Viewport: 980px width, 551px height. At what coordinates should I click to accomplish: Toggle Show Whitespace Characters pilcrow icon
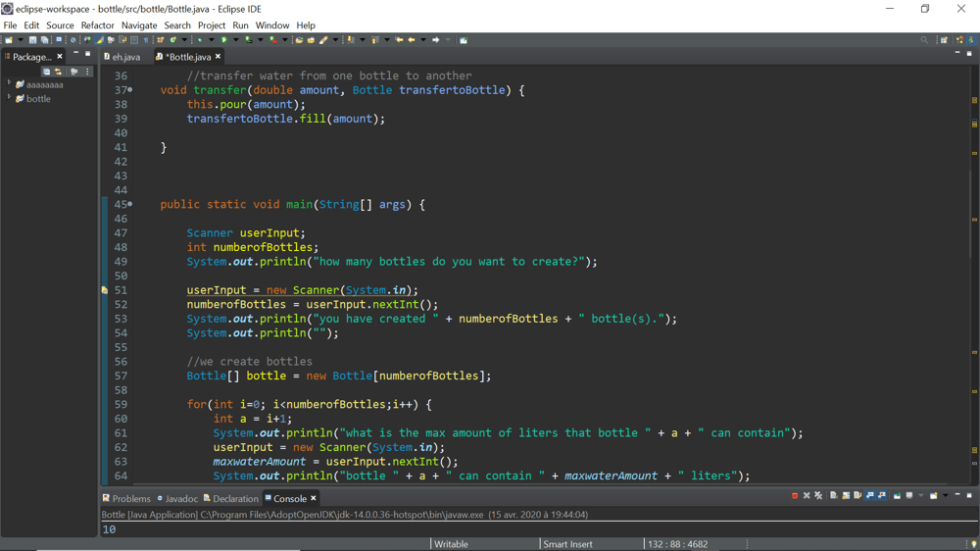146,40
